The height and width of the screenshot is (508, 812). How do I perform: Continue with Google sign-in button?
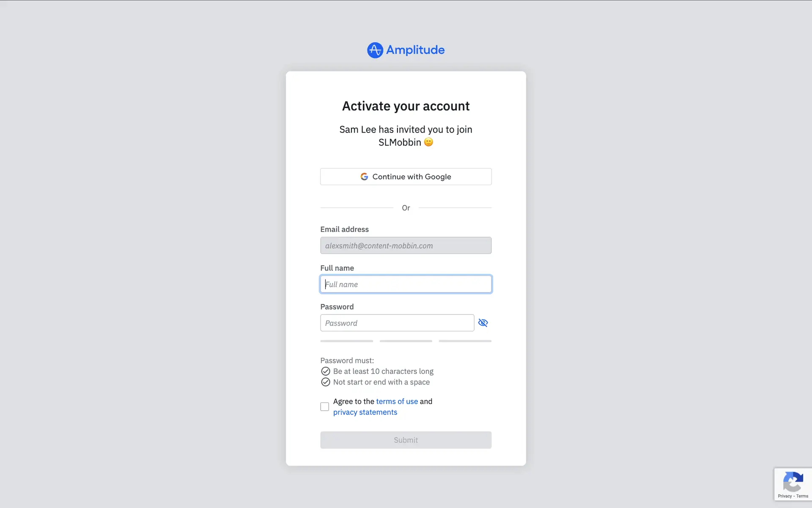(406, 177)
